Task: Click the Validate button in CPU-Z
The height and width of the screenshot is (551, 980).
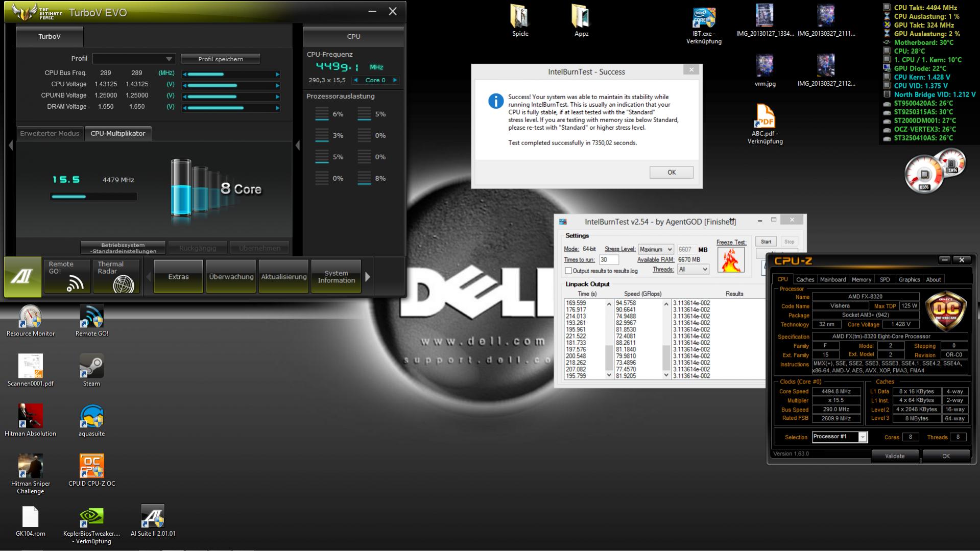Action: (895, 456)
